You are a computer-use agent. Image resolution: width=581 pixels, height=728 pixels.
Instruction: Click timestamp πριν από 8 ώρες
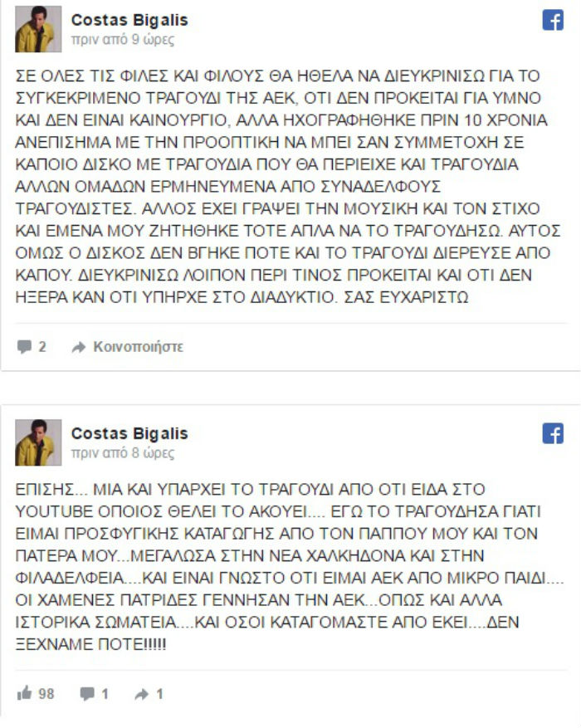click(123, 452)
